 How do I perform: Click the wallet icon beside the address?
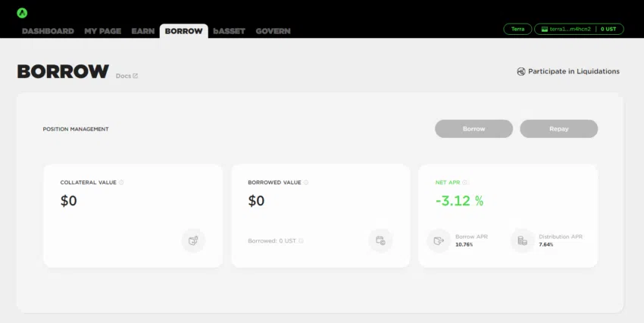tap(545, 29)
